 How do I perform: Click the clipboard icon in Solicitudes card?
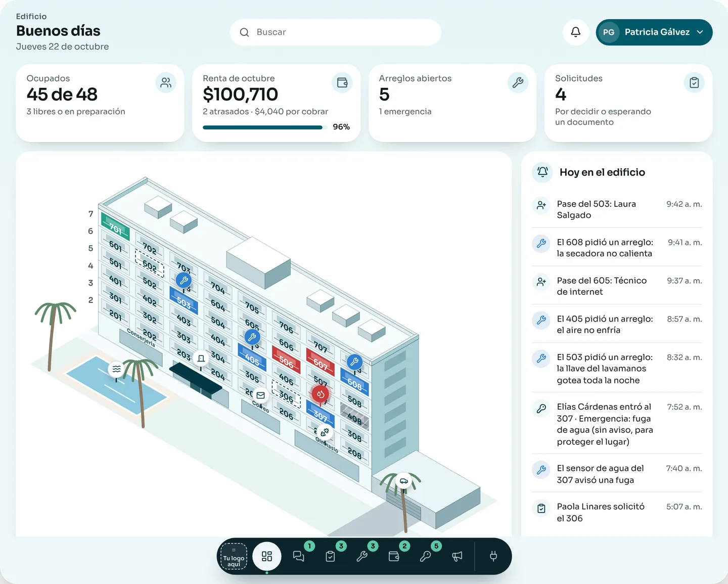click(694, 82)
